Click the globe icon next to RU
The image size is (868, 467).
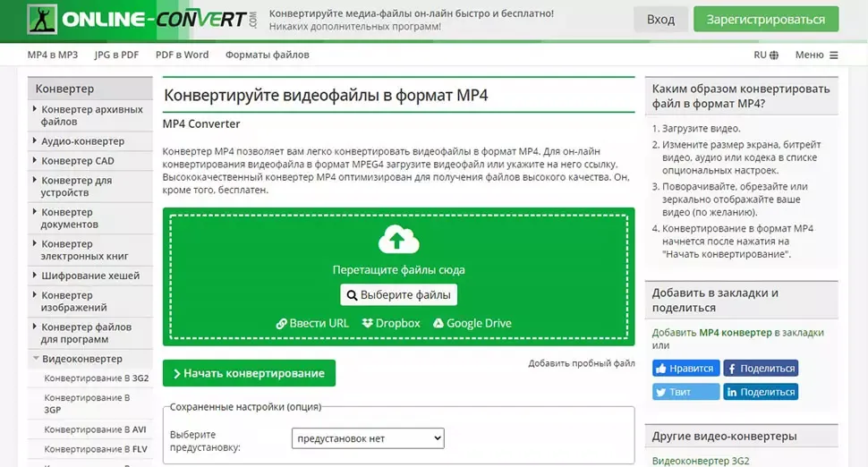pyautogui.click(x=774, y=55)
